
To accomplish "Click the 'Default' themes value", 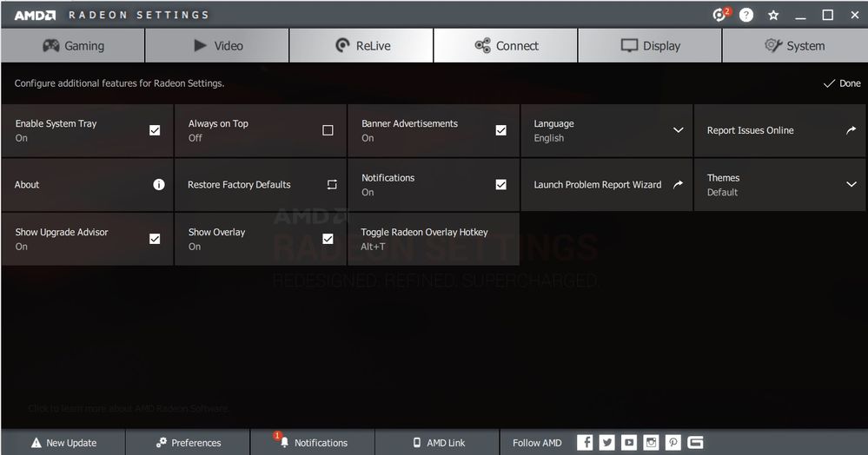I will 722,192.
